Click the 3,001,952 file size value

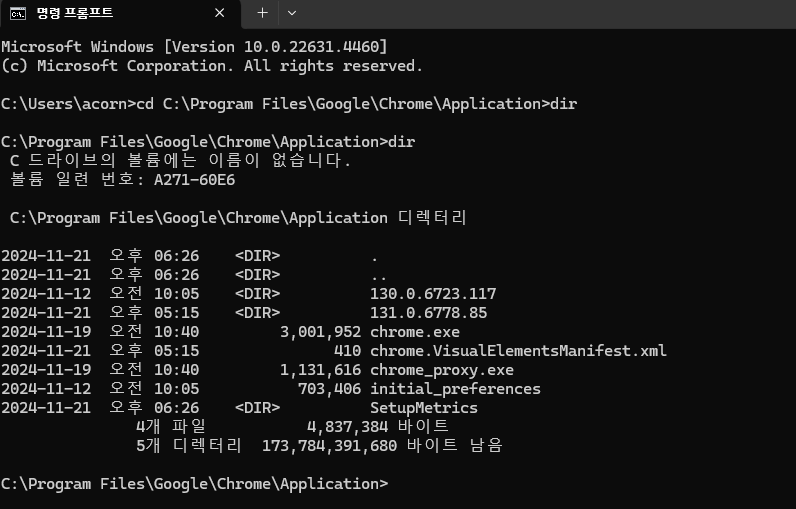coord(320,332)
